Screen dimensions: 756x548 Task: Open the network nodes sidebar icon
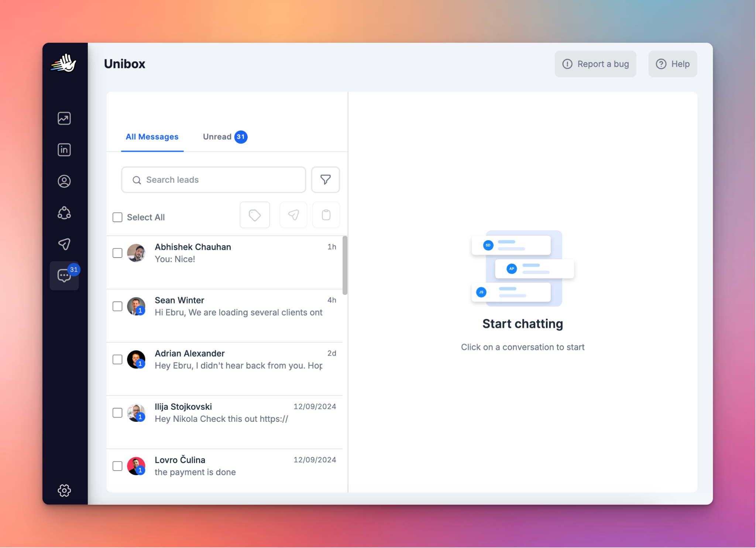tap(64, 213)
